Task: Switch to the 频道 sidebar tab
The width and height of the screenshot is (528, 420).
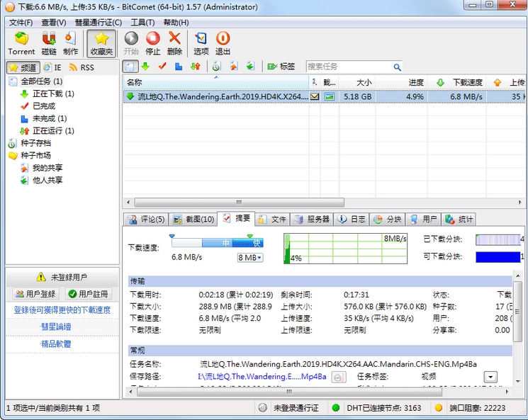Action: pos(23,68)
